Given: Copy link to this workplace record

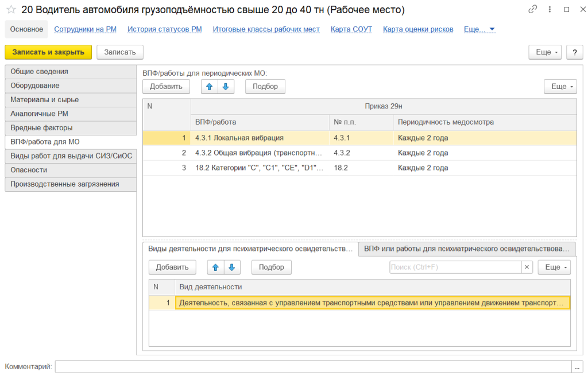Looking at the screenshot, I should [533, 10].
